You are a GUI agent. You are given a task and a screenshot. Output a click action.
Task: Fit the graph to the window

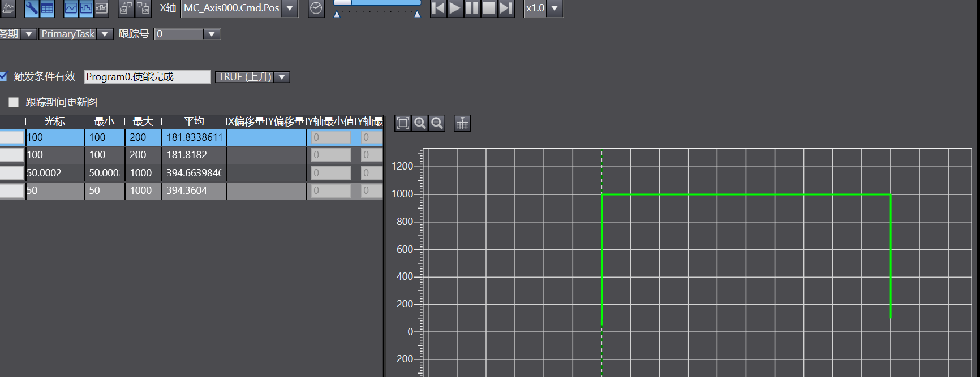tap(403, 123)
